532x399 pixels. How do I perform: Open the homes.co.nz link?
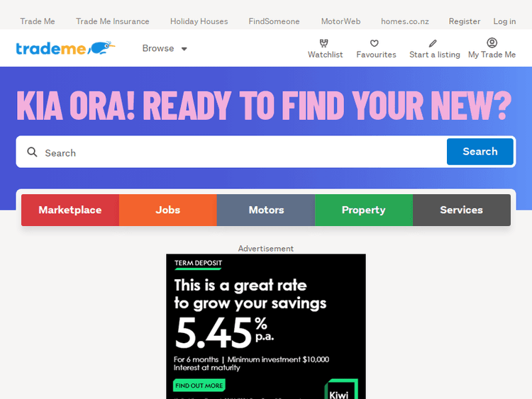405,21
